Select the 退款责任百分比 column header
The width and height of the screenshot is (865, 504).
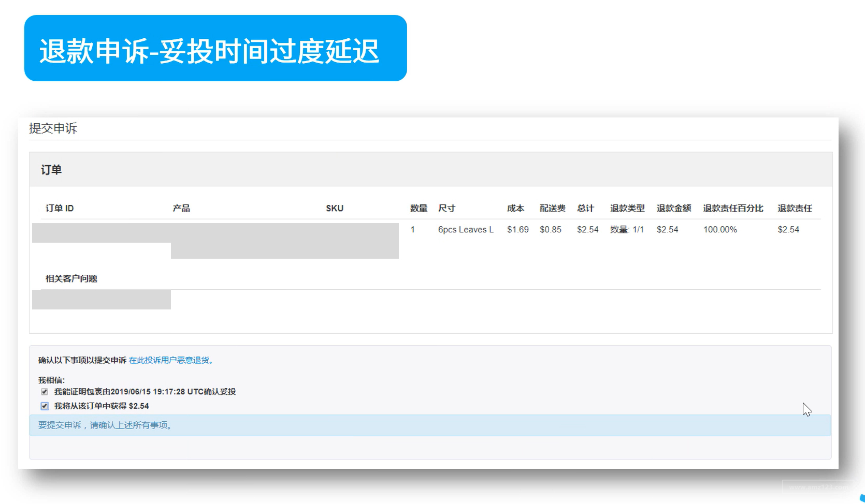[733, 208]
